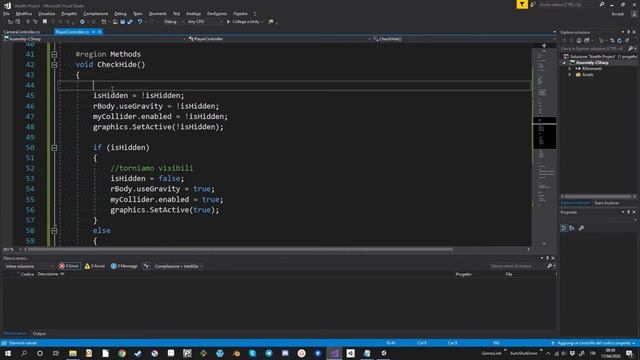Collapse the CheckHide method at line 42
The width and height of the screenshot is (640, 360).
[x=54, y=64]
